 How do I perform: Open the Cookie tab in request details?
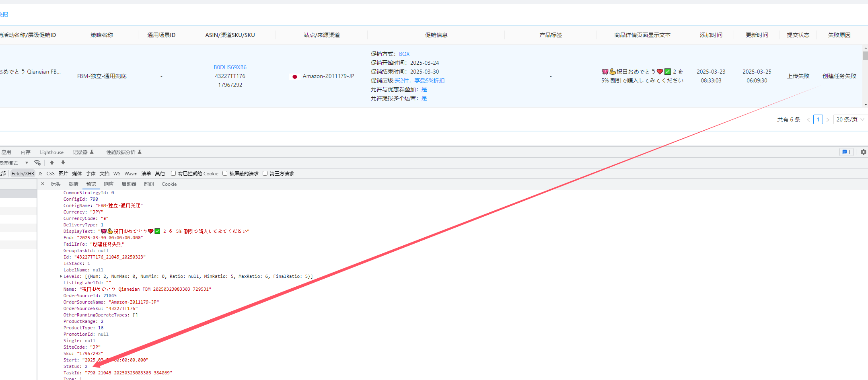(169, 184)
